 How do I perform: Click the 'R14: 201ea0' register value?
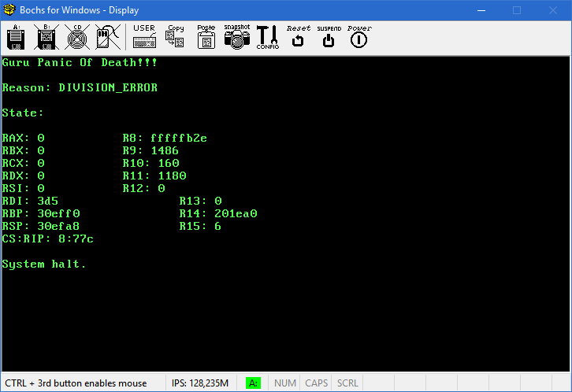[218, 213]
